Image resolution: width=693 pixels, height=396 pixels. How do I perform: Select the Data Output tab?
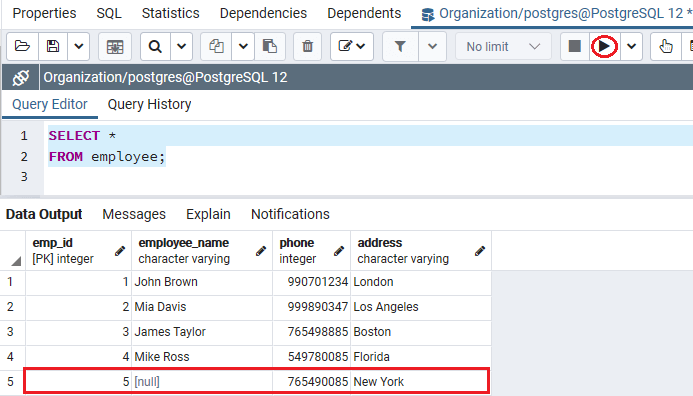pyautogui.click(x=44, y=214)
